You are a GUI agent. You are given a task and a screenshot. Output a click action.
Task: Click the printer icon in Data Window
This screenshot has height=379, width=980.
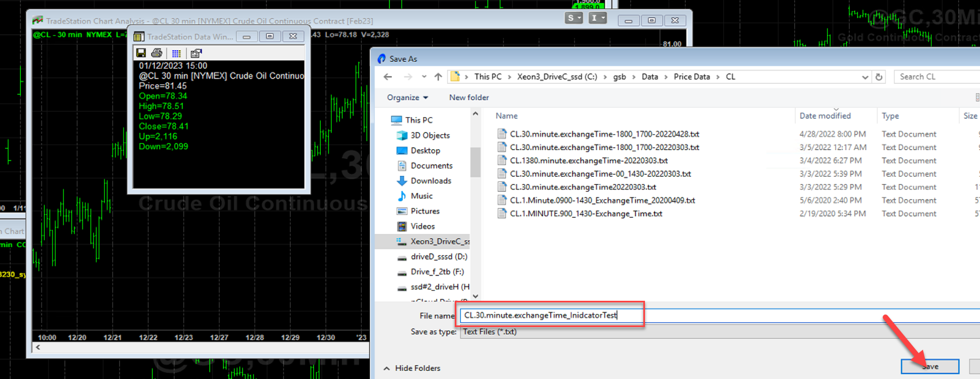[157, 53]
